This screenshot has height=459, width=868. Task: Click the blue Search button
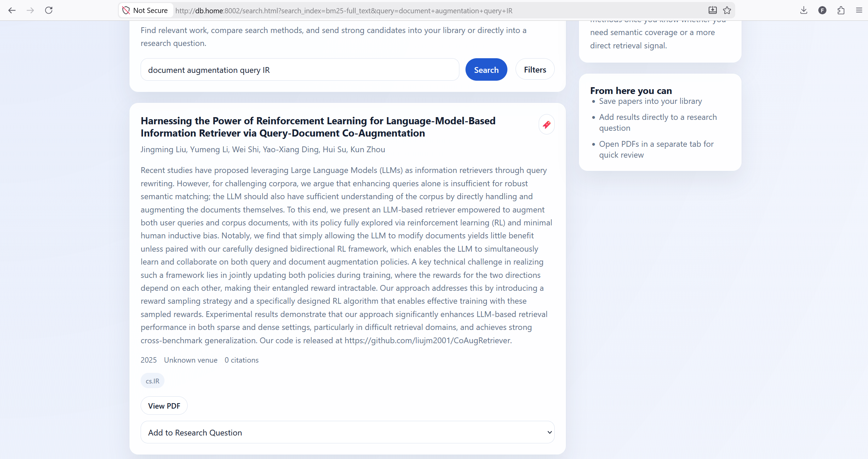click(486, 69)
